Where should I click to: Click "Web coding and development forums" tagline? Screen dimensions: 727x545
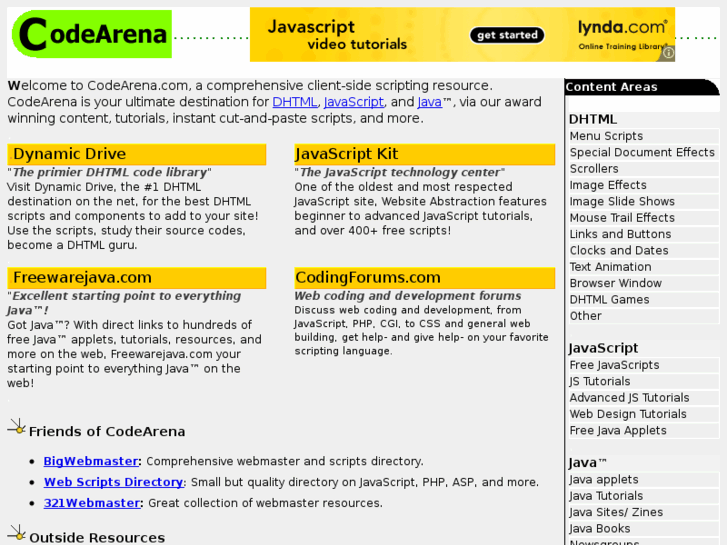(x=408, y=295)
